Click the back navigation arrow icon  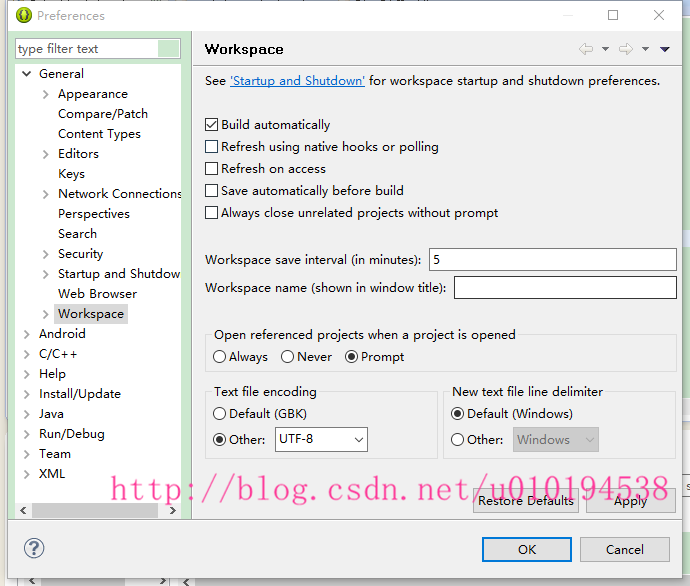(x=586, y=49)
